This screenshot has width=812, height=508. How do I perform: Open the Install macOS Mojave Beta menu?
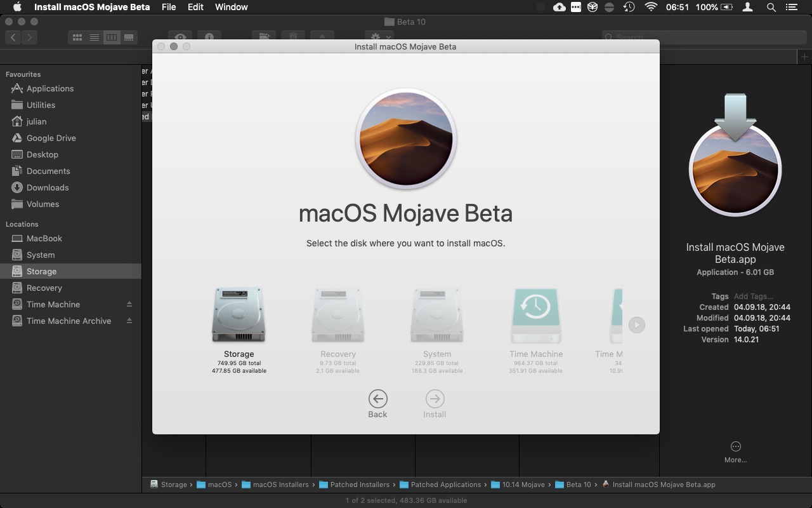coord(92,7)
